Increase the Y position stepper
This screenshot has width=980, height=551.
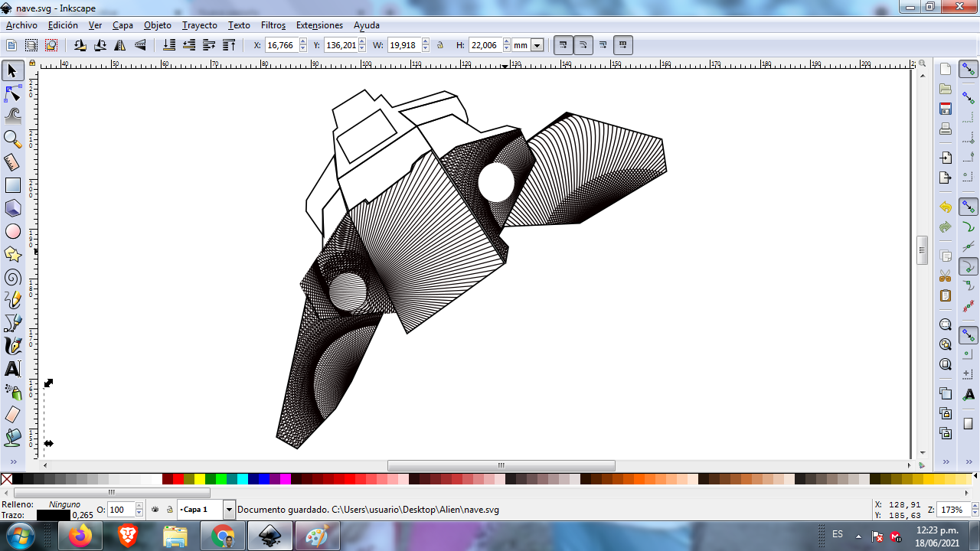362,42
